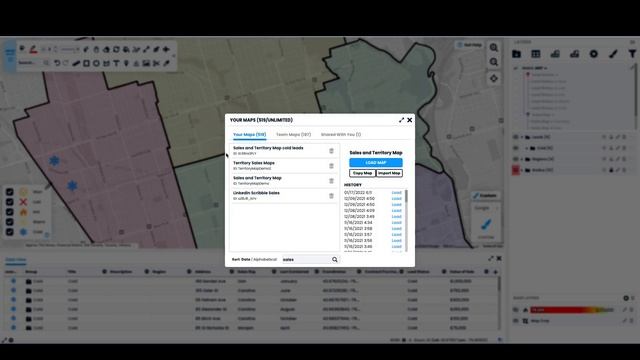Viewport: 640px width, 360px height.
Task: Select the eyedropper tool
Action: coord(166,63)
